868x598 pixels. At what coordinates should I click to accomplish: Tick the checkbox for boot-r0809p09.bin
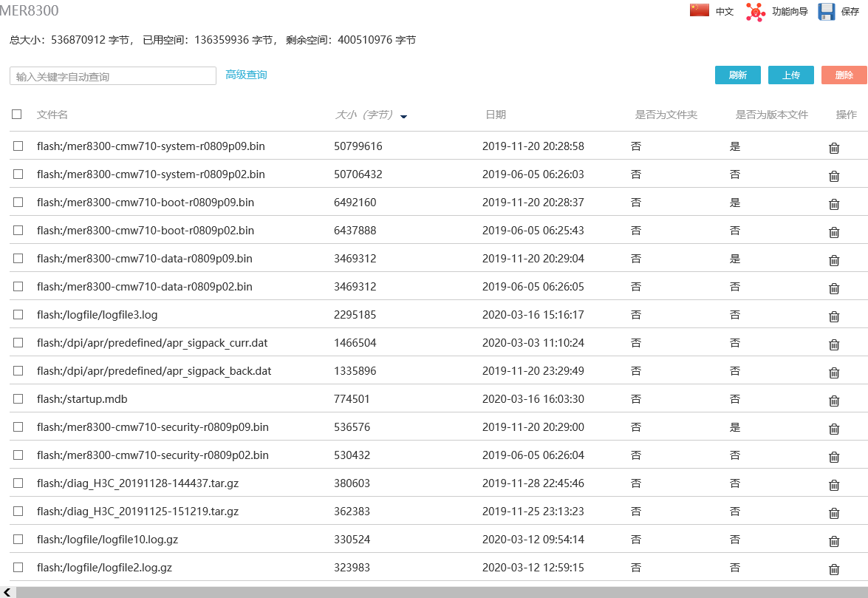(18, 202)
